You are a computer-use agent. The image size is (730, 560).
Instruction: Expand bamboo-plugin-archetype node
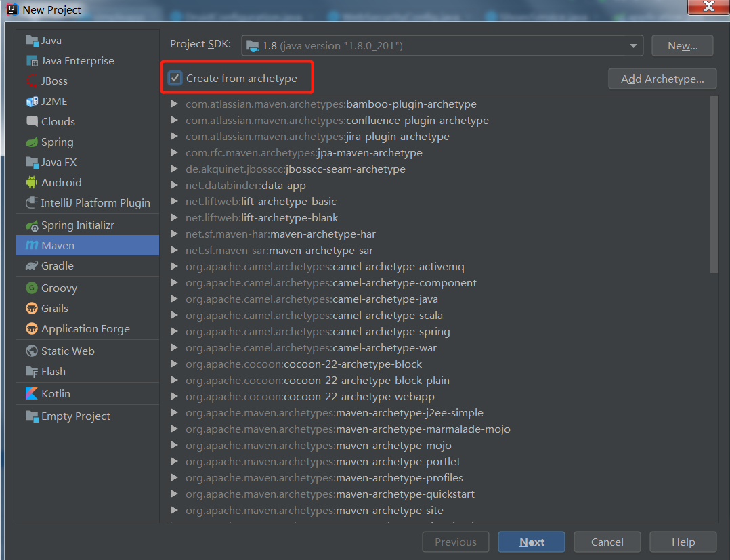point(174,104)
